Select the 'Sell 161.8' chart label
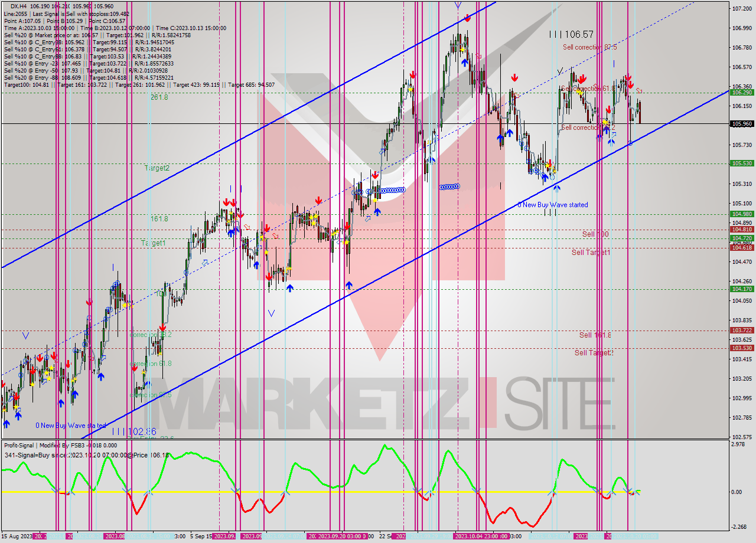Viewport: 756px width, 543px height. [x=595, y=335]
